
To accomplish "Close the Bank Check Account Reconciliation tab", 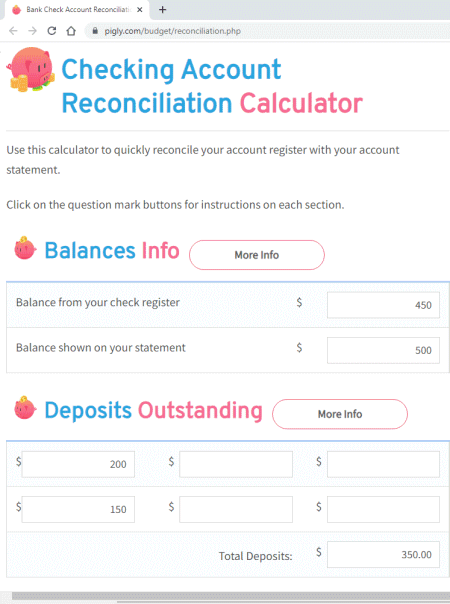I will tap(139, 10).
